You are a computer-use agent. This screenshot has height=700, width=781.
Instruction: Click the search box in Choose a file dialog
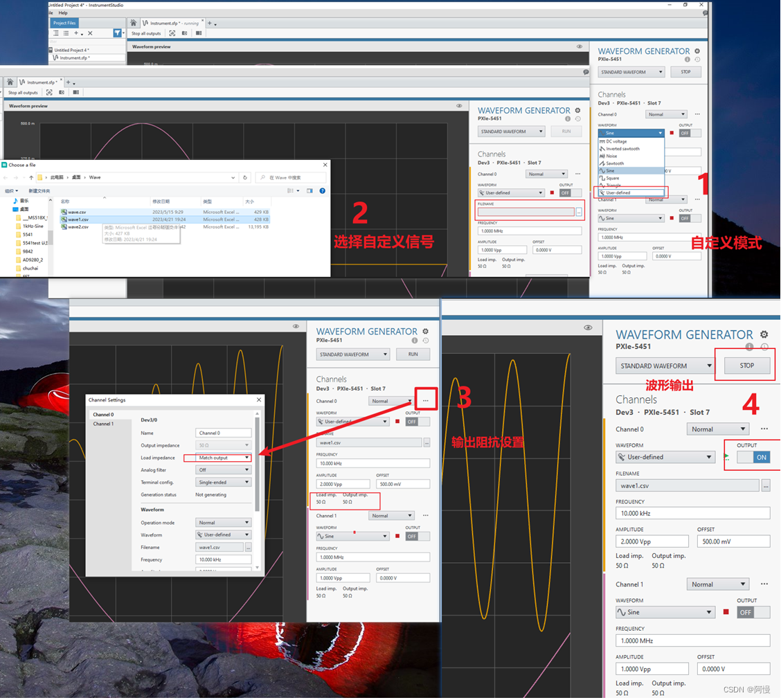[291, 177]
